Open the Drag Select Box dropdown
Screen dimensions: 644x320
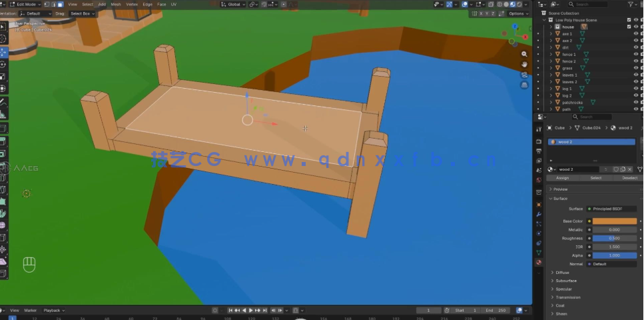[x=82, y=13]
